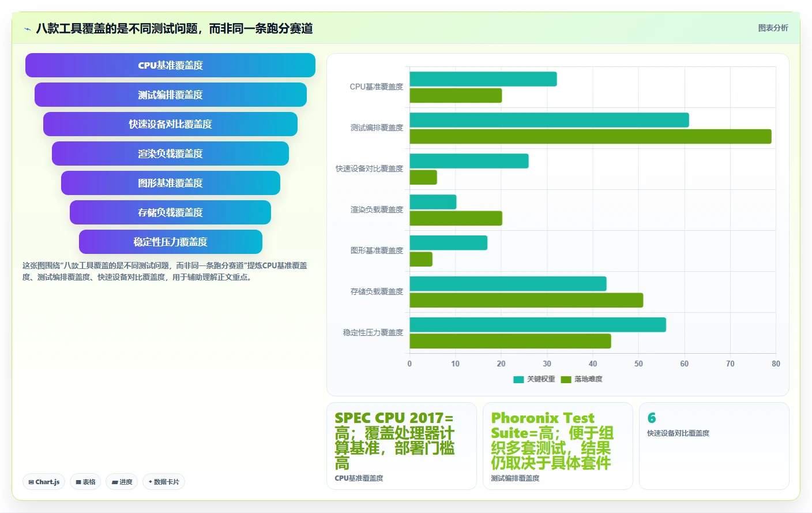Click the 数据卡片 tag chip
Screen dimensions: 812x513
tap(164, 482)
